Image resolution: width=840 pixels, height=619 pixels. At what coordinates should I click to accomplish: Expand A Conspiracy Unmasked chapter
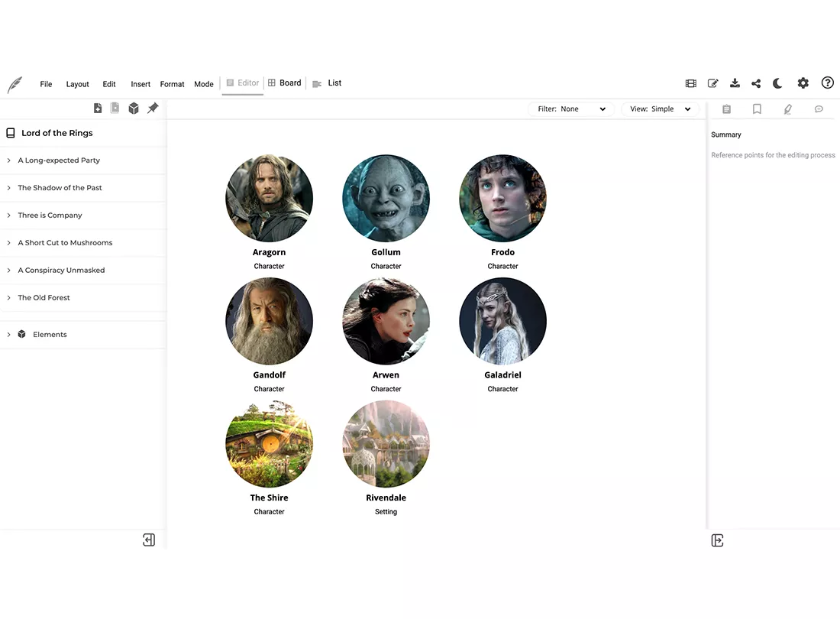coord(8,270)
